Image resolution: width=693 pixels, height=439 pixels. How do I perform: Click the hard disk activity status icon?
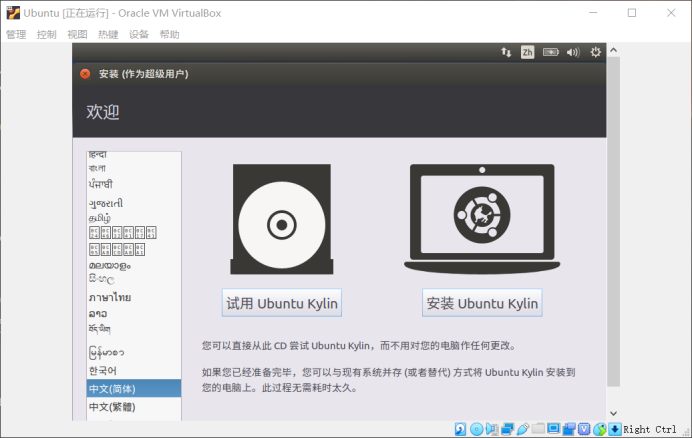point(460,429)
